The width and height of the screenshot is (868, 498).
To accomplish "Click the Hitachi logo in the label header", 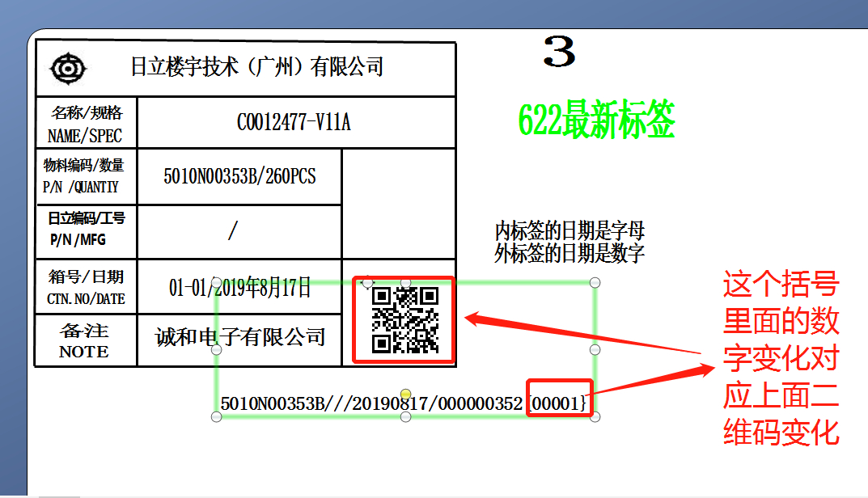I will (68, 70).
